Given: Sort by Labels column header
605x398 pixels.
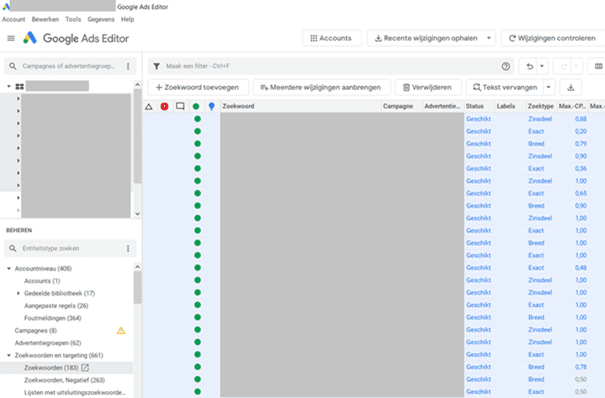Looking at the screenshot, I should coord(506,106).
